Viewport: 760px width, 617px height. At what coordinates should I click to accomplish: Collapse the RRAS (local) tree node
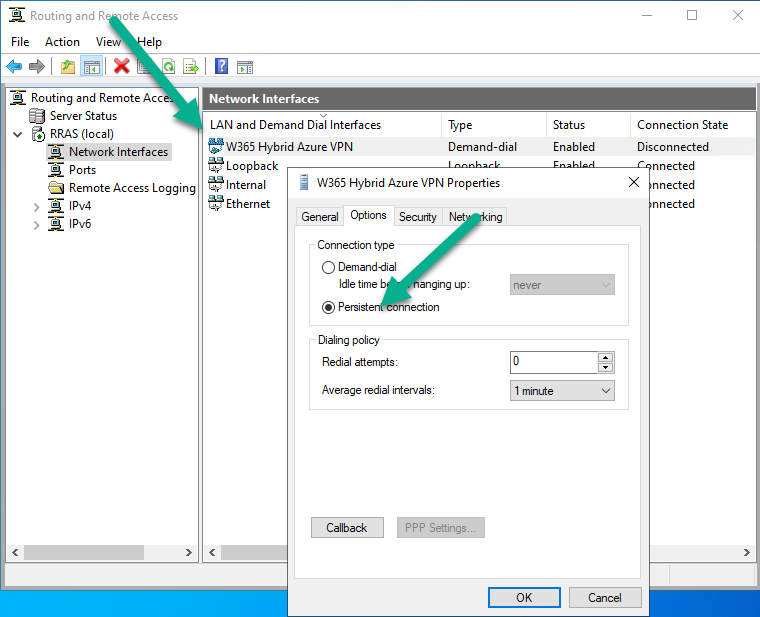pyautogui.click(x=17, y=134)
